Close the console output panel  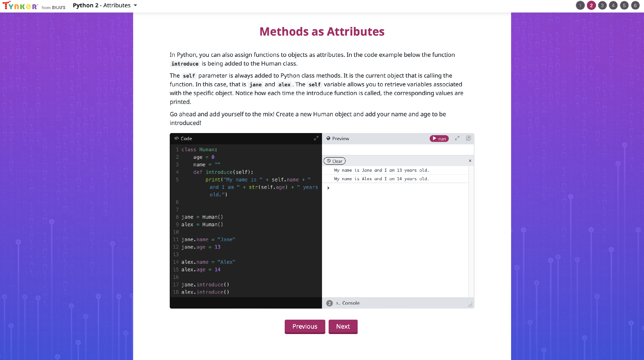[470, 161]
